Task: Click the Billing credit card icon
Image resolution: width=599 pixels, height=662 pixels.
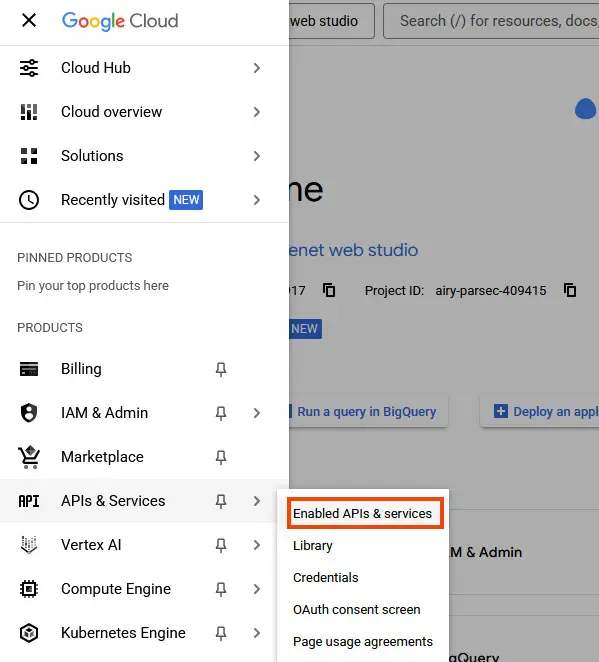Action: (29, 369)
